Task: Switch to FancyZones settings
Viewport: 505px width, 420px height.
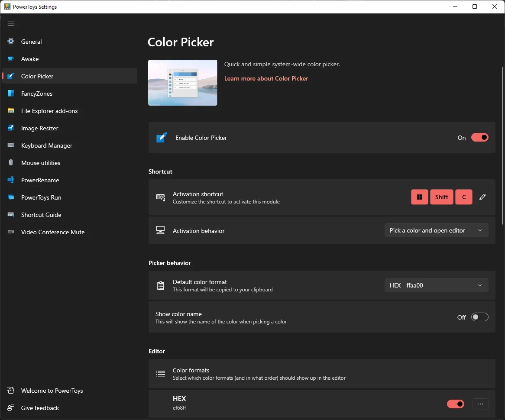Action: [x=70, y=94]
